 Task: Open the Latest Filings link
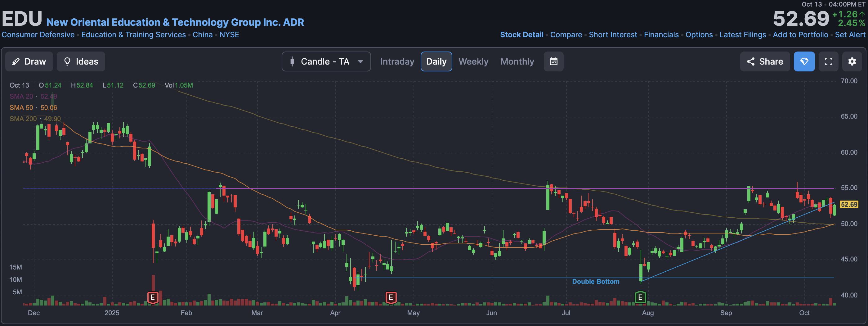click(x=743, y=35)
